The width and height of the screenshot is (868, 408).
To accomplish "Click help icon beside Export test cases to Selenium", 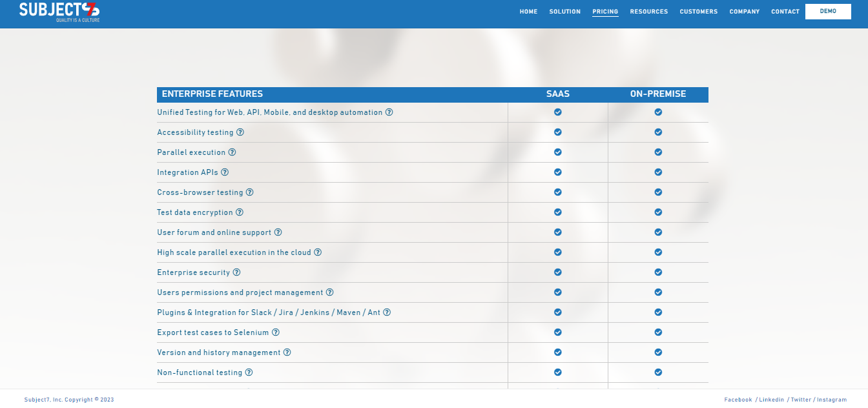I will [x=275, y=332].
